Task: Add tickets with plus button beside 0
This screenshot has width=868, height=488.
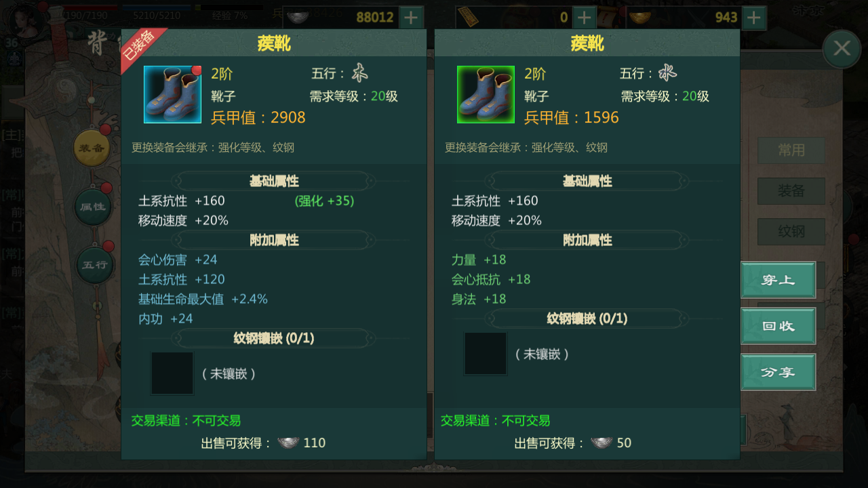Action: coord(585,18)
